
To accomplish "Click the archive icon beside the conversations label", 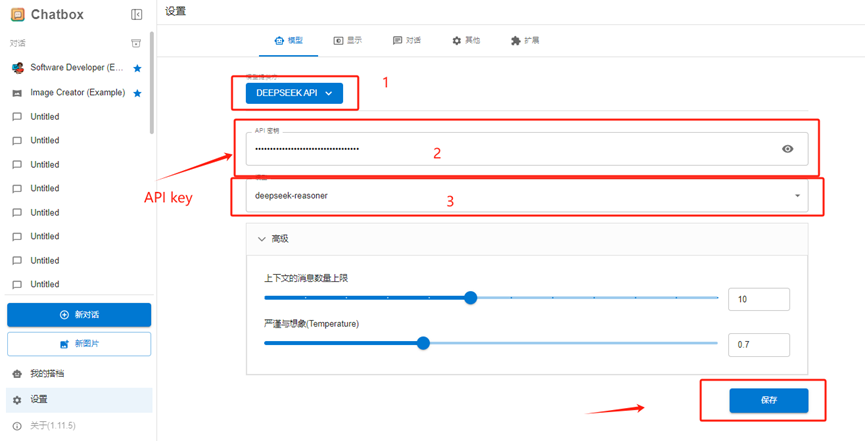I will coord(136,43).
